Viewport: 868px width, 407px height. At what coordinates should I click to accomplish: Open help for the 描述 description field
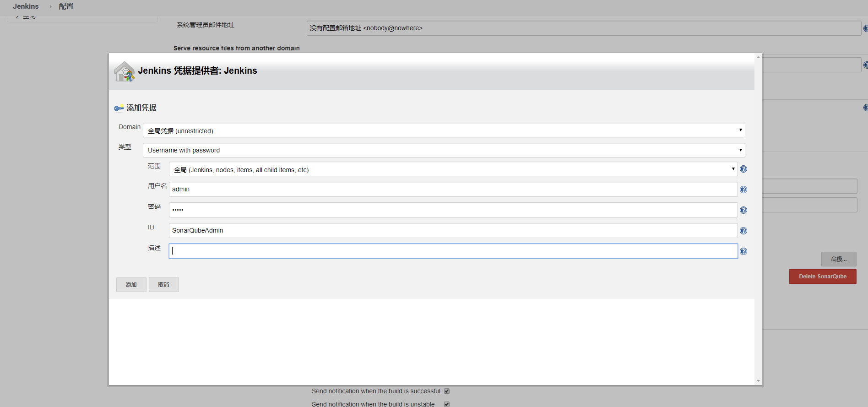[x=743, y=251]
